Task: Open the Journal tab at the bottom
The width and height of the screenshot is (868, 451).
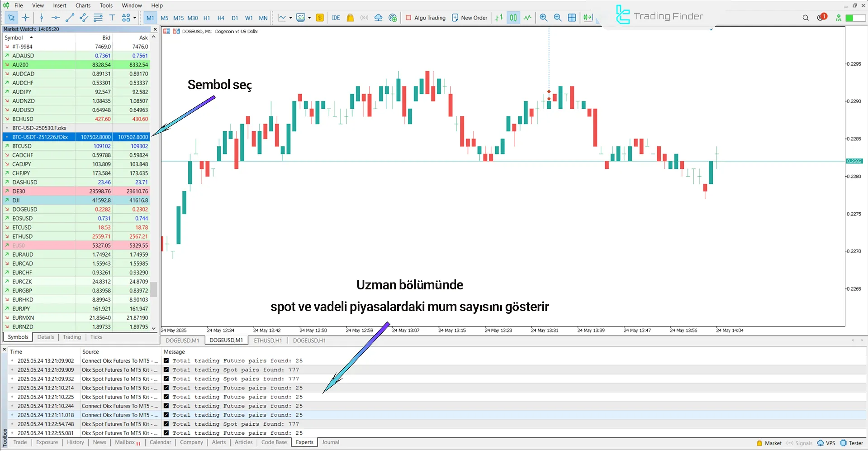Action: pos(330,442)
